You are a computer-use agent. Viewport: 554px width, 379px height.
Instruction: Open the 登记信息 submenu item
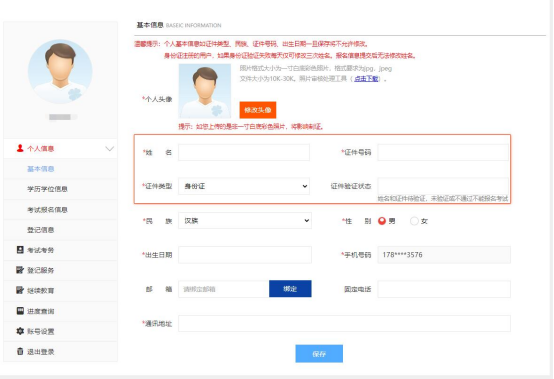pos(41,230)
